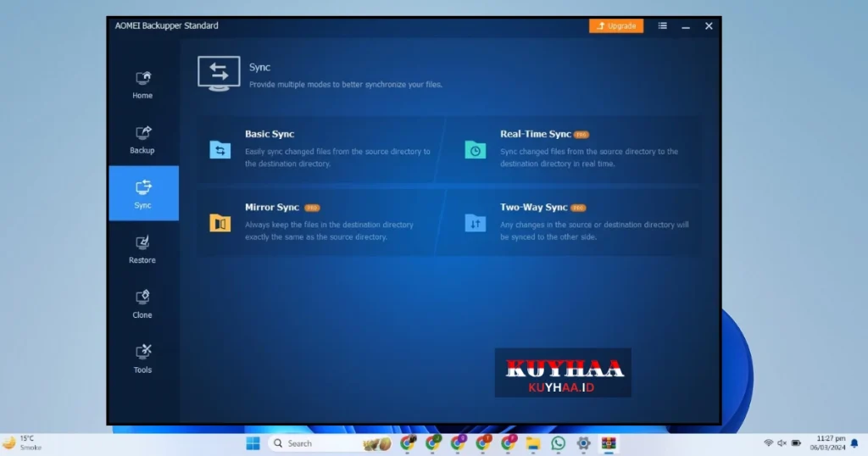Open the Restore section
The width and height of the screenshot is (868, 456).
click(x=142, y=249)
